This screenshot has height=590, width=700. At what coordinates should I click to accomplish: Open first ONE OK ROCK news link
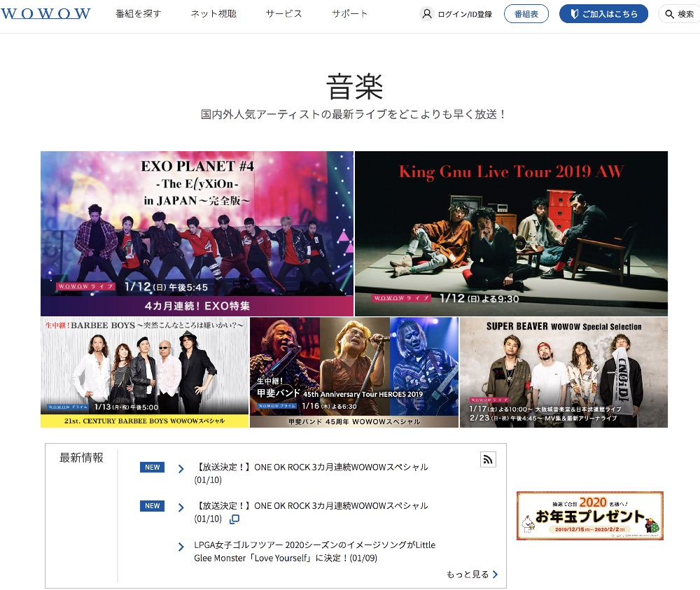tap(312, 468)
